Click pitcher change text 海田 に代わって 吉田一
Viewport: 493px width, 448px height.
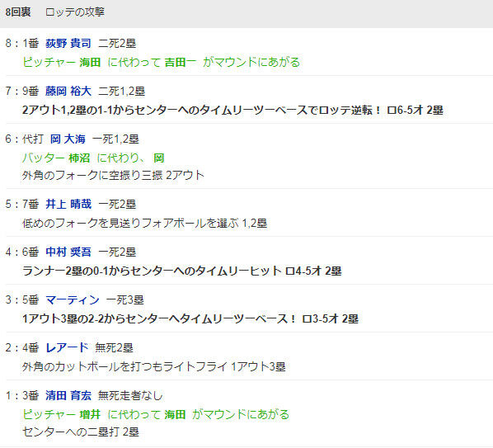162,62
